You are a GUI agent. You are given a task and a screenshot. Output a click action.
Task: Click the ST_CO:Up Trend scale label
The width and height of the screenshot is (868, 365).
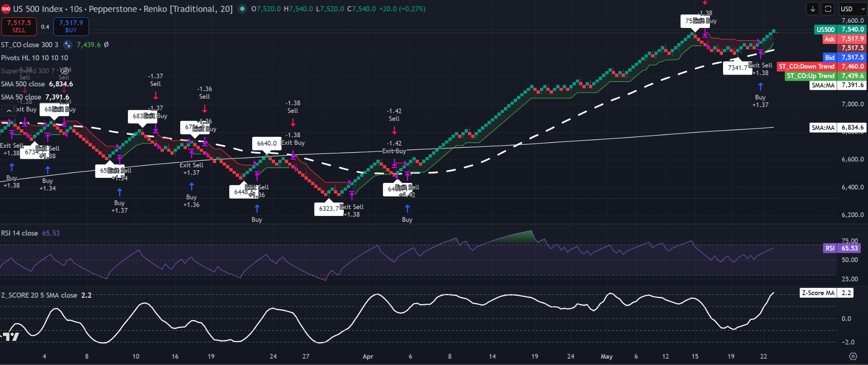pyautogui.click(x=826, y=76)
